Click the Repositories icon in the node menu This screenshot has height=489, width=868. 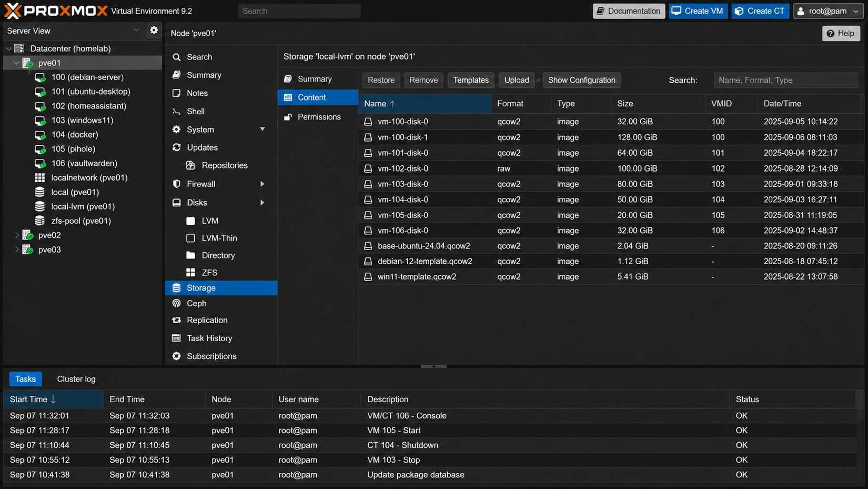coord(191,165)
